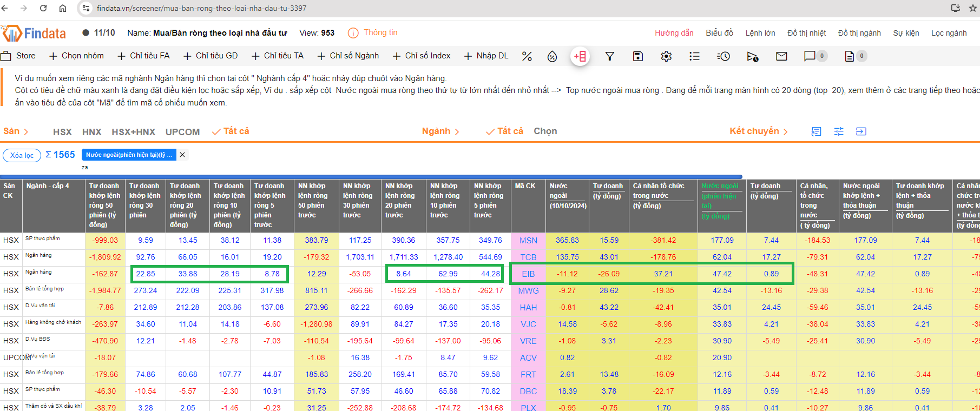Open the mail envelope icon
Screen dimensions: 980x411
coord(781,56)
